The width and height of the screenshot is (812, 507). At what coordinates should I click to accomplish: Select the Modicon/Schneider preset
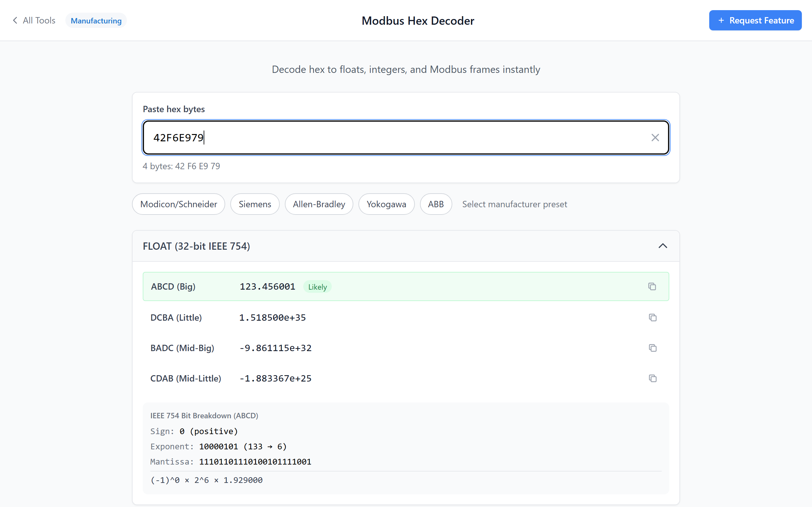179,204
